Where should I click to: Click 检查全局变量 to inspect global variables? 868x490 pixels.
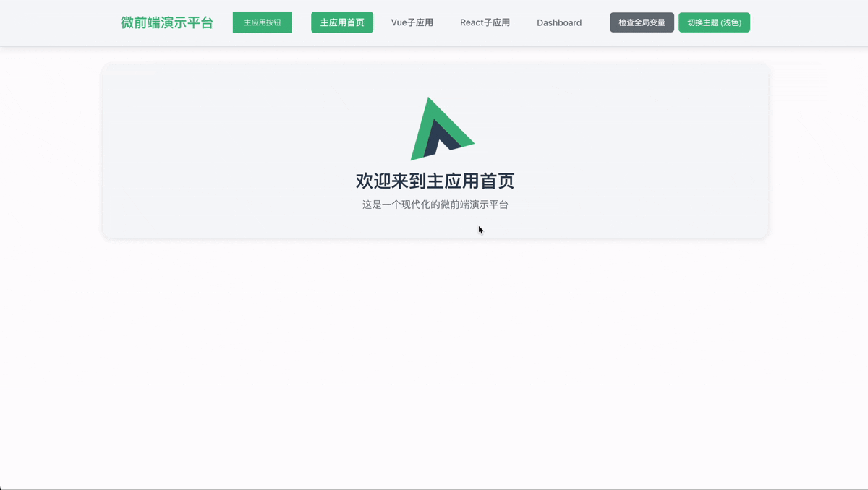point(641,22)
